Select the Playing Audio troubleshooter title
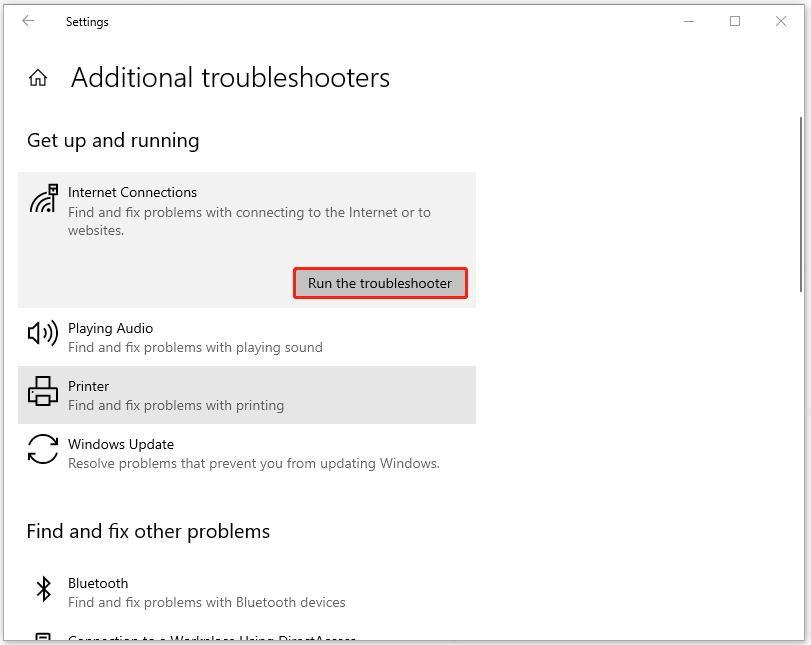 (111, 328)
